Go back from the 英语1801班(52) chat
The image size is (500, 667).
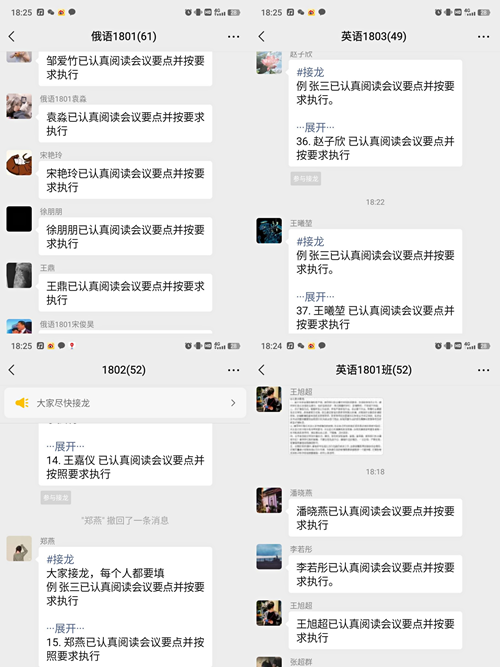(x=262, y=370)
